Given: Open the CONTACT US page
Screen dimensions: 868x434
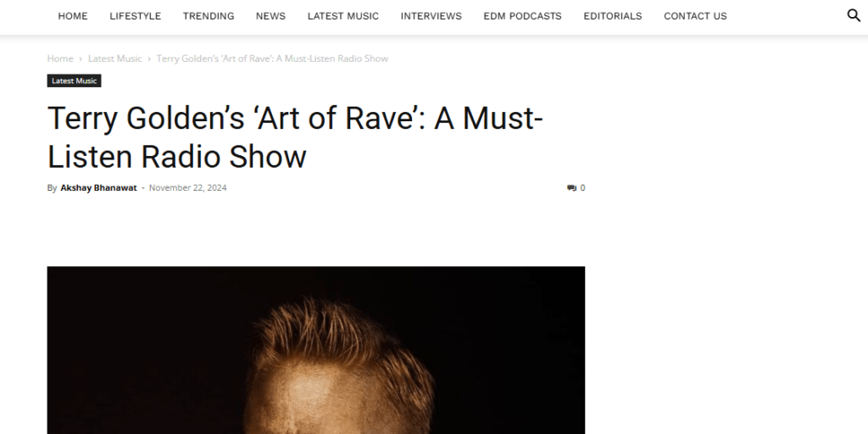Looking at the screenshot, I should coord(695,16).
